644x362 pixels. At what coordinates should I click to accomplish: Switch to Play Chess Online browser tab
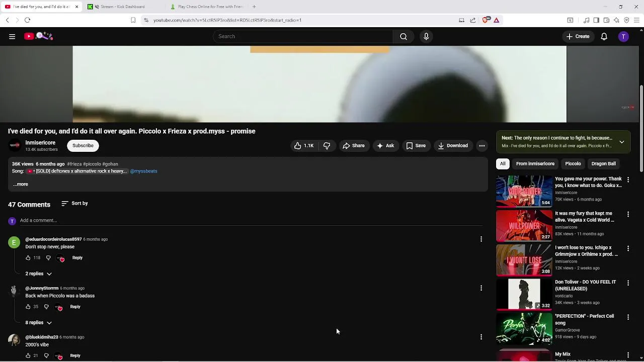tap(206, 7)
